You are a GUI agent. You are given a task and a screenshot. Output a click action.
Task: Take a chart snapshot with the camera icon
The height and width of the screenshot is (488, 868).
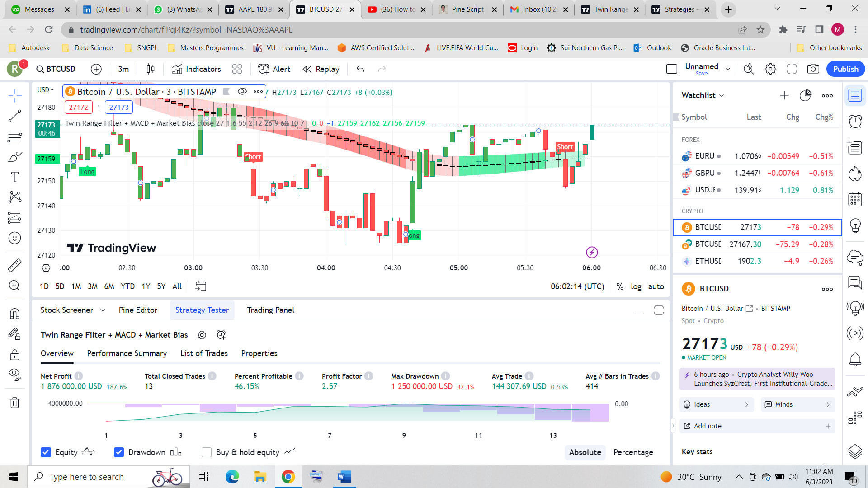(813, 69)
